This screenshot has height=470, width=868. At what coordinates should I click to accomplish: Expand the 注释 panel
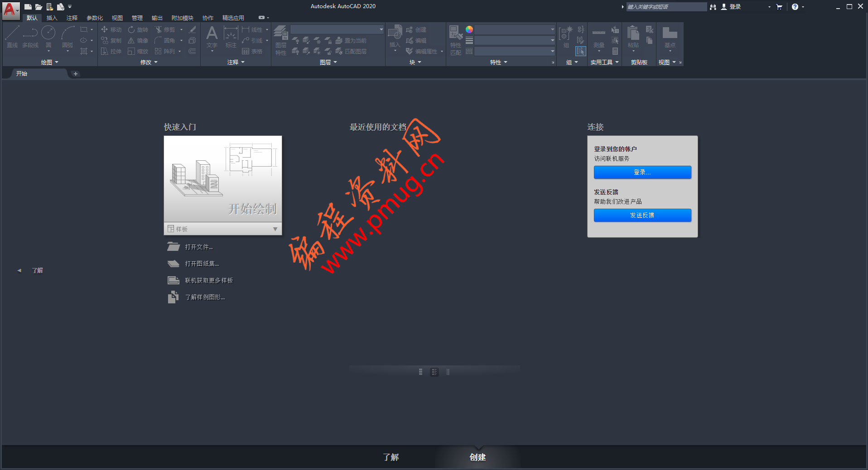point(236,62)
